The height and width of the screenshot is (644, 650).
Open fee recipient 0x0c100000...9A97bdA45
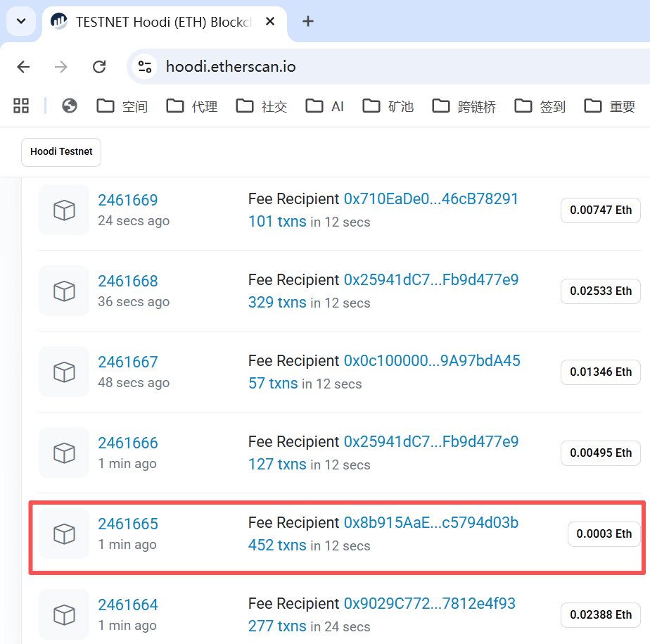point(432,361)
